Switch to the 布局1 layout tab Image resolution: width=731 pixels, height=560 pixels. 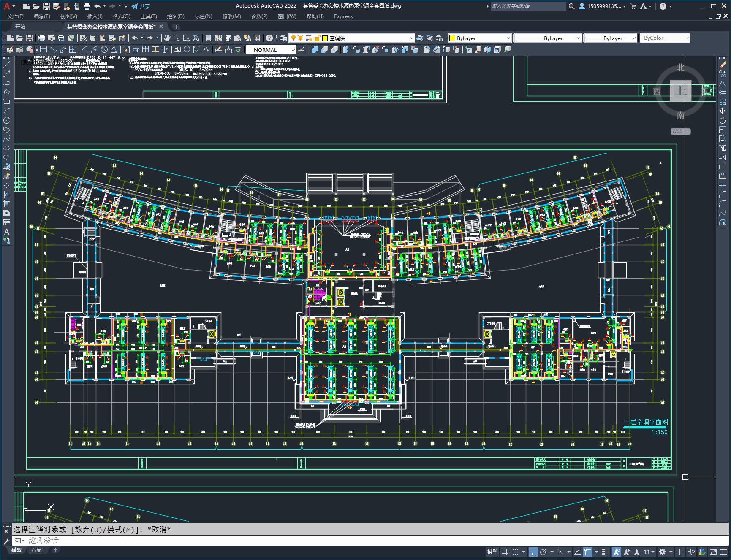click(x=37, y=550)
